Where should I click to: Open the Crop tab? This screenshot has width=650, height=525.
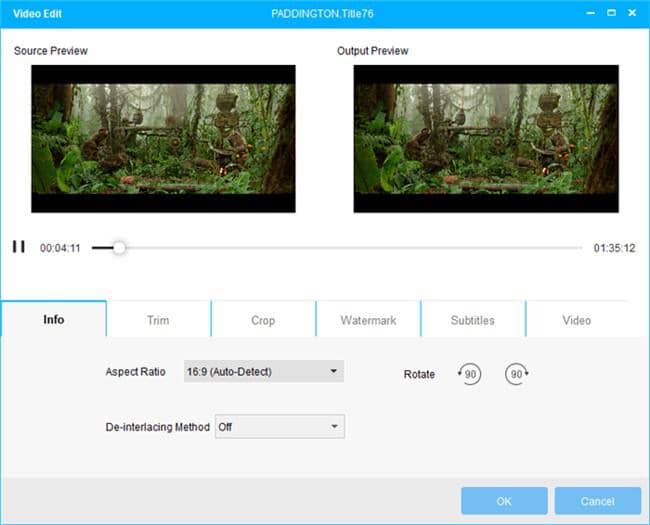click(263, 320)
